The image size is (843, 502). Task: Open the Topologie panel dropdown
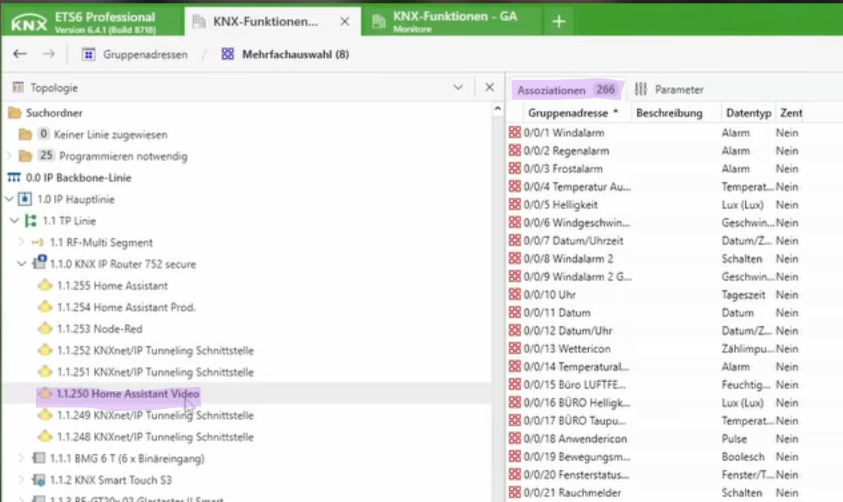pos(458,87)
